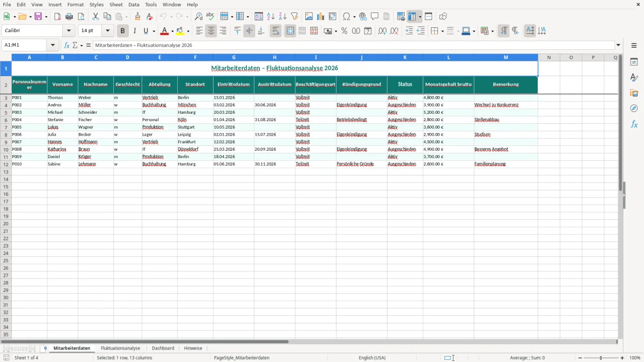This screenshot has height=362, width=644.
Task: Toggle Bold formatting button
Action: 123,31
